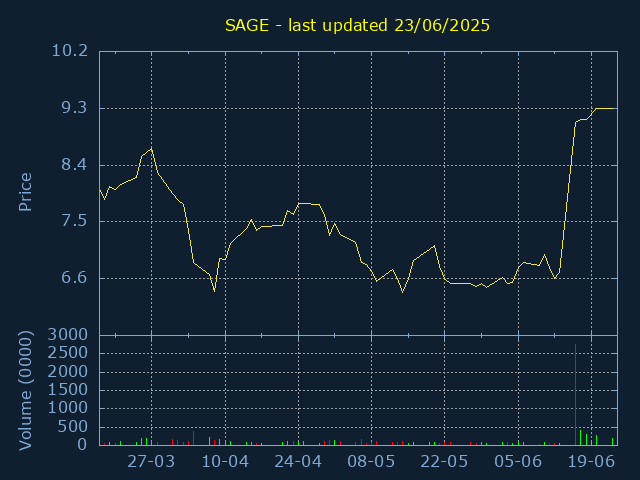
Task: Click the 'Price' axis title
Action: pyautogui.click(x=25, y=192)
